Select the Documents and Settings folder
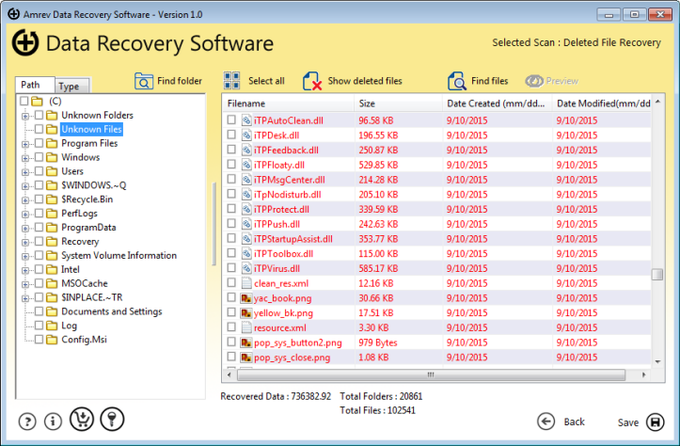Viewport: 680px width, 446px height. tap(111, 312)
